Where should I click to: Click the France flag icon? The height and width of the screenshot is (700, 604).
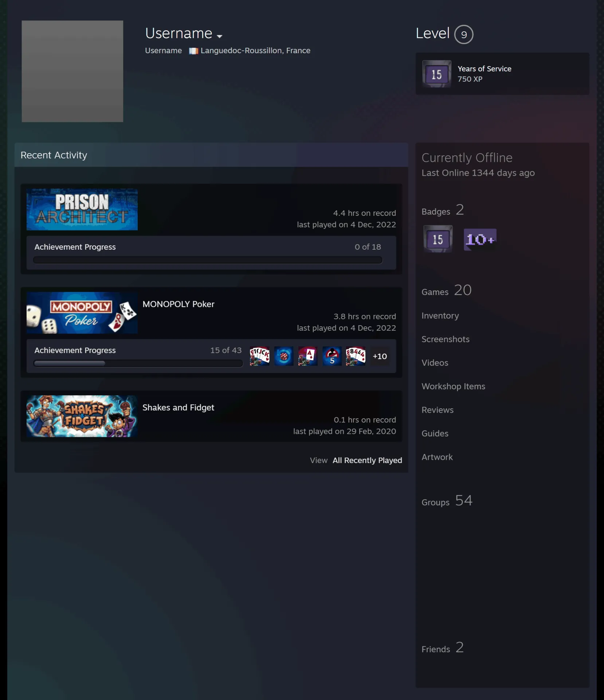[193, 51]
